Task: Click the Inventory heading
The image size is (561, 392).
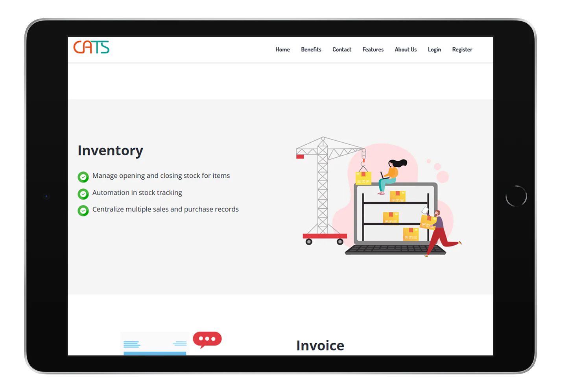Action: (111, 151)
